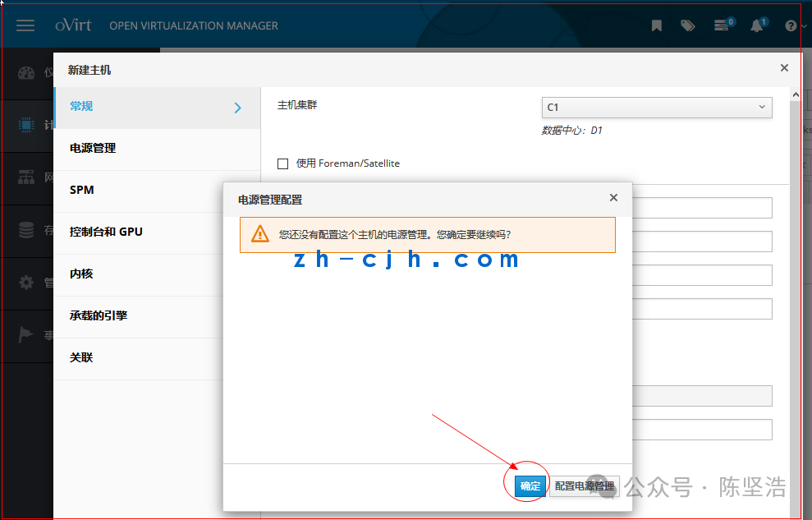The image size is (812, 520).
Task: Click the first input field behind the dialog
Action: (702, 208)
